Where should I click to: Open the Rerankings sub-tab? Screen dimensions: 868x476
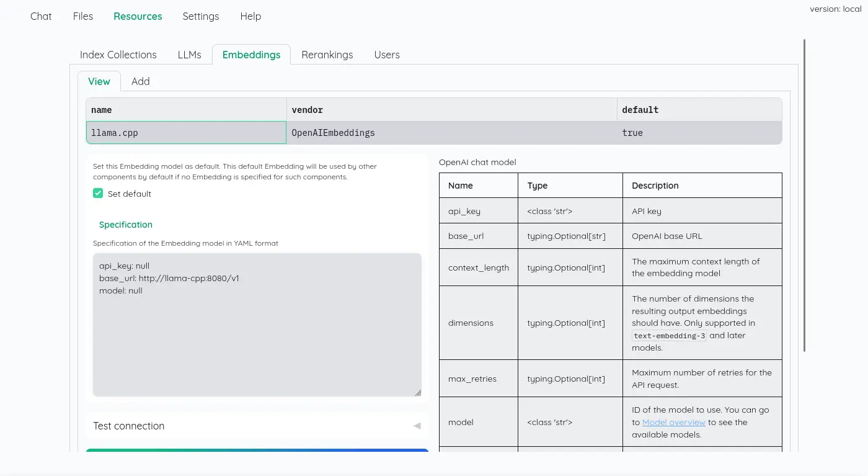pos(327,55)
